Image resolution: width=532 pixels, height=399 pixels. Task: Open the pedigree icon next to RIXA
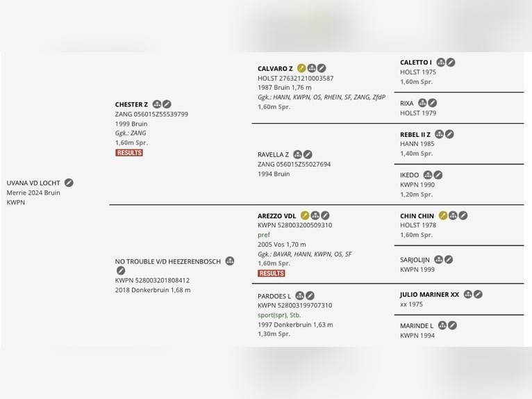click(422, 103)
